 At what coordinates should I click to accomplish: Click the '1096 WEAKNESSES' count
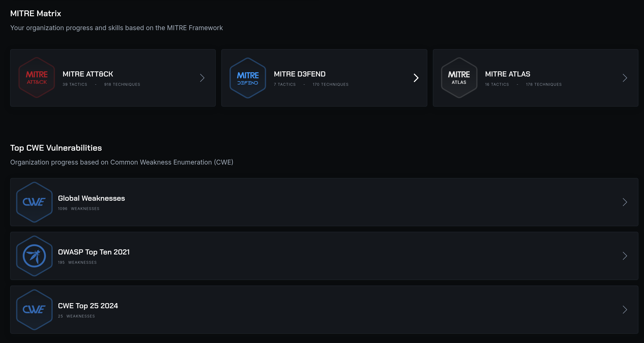(78, 209)
